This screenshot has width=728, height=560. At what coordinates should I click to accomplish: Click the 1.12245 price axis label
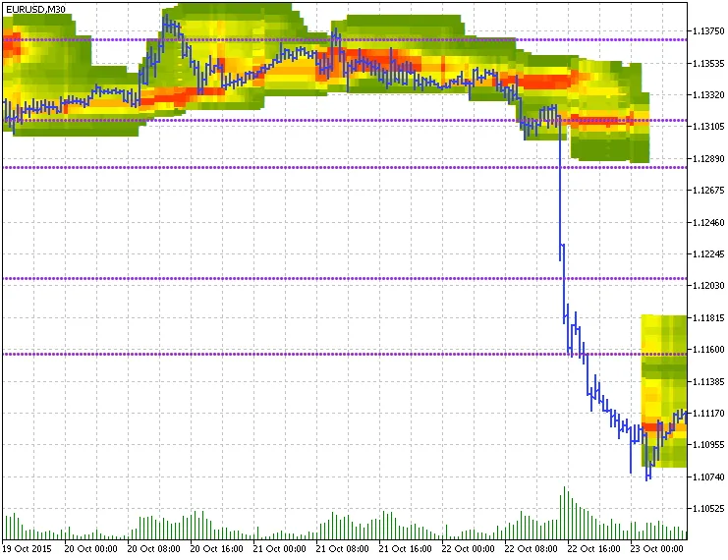pyautogui.click(x=707, y=254)
